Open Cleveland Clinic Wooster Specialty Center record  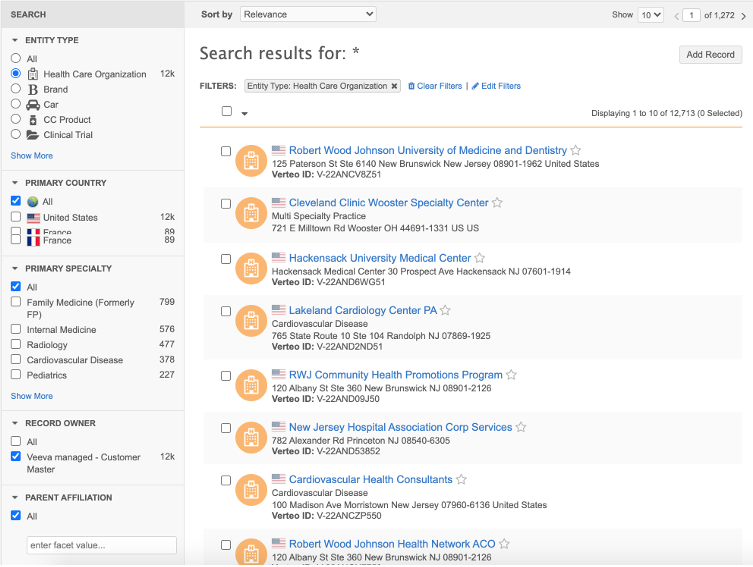tap(389, 203)
